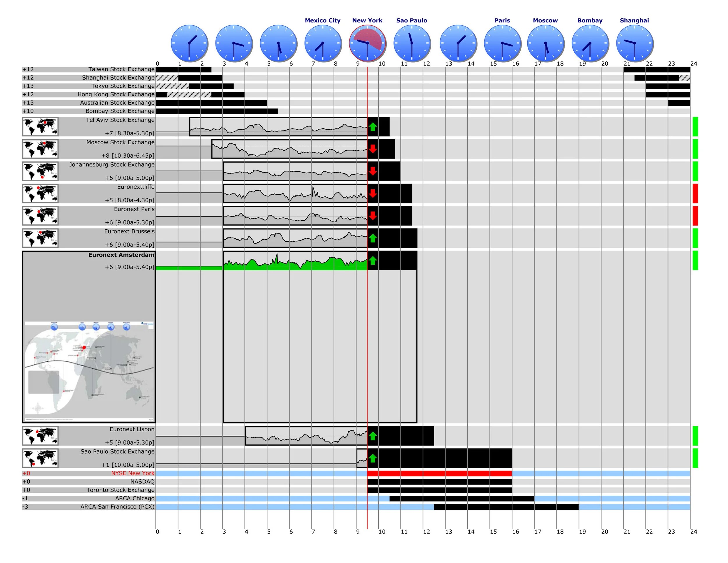The height and width of the screenshot is (563, 728).
Task: Click the Paris clock
Action: coord(502,43)
